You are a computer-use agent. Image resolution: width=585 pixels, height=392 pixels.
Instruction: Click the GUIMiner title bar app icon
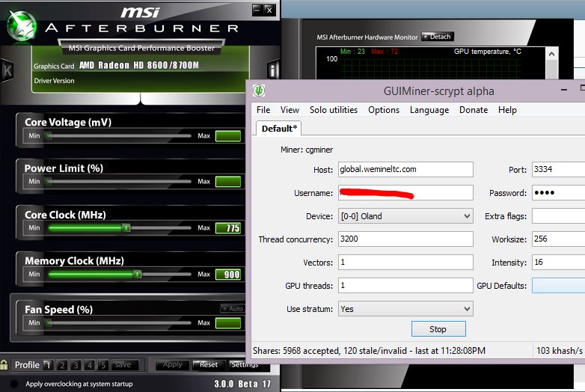pos(259,91)
